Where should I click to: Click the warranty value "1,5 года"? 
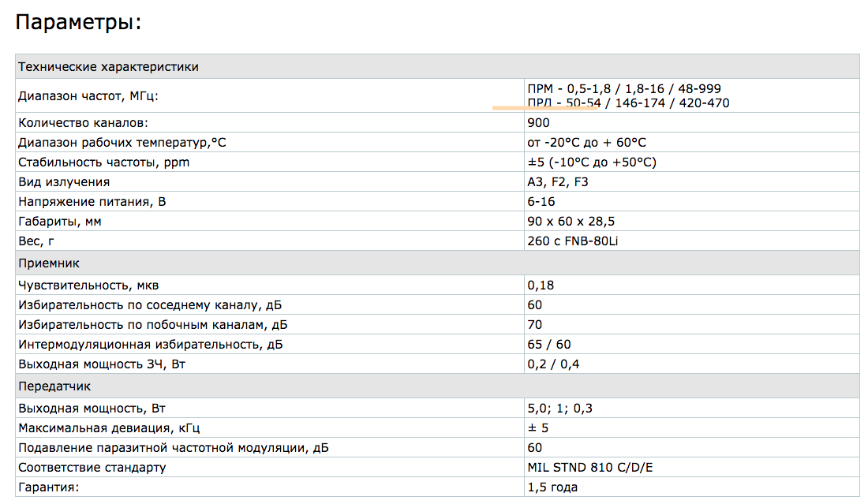(x=552, y=487)
